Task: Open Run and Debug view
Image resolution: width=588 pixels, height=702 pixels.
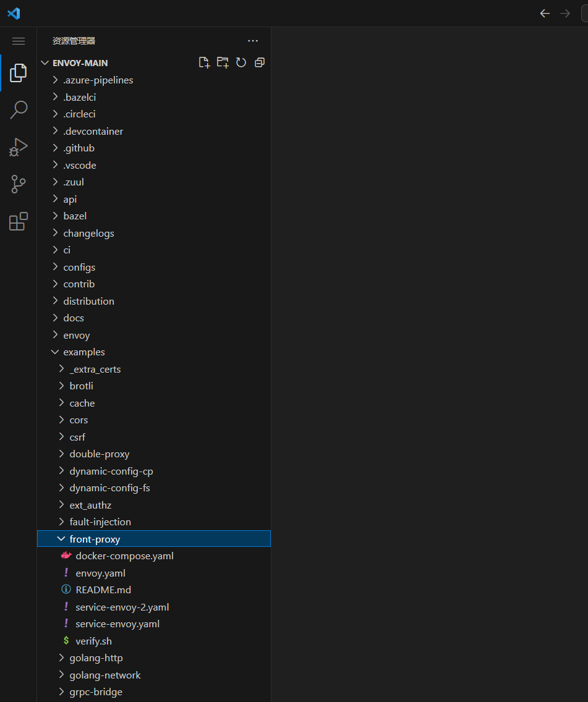Action: point(19,147)
